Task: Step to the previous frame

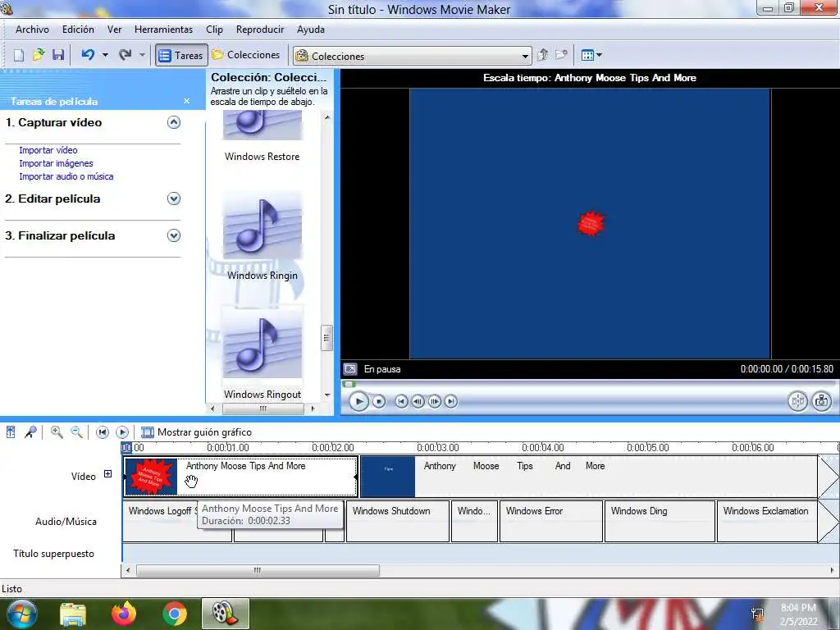Action: click(x=418, y=401)
